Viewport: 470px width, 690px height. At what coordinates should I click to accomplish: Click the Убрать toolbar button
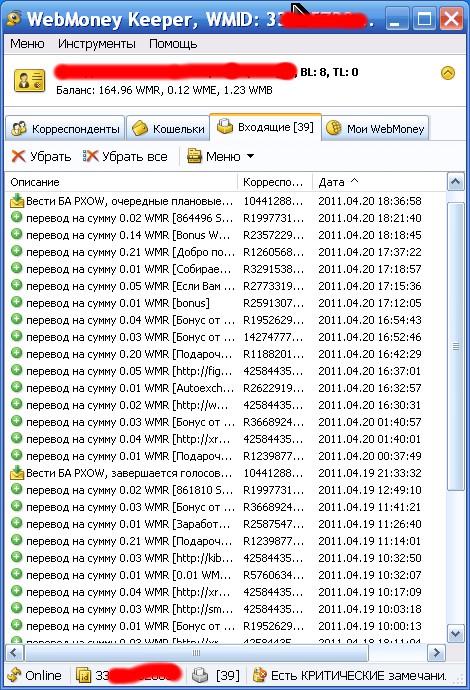(x=41, y=156)
